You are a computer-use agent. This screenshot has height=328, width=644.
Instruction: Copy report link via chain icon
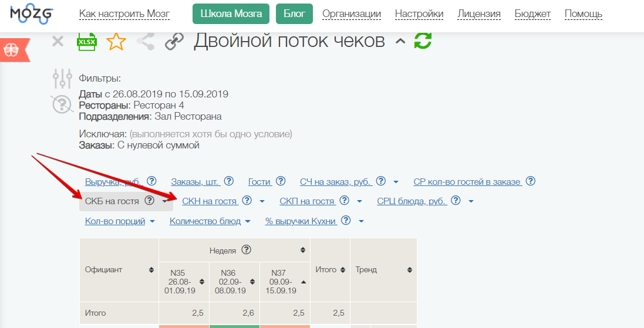pyautogui.click(x=174, y=42)
